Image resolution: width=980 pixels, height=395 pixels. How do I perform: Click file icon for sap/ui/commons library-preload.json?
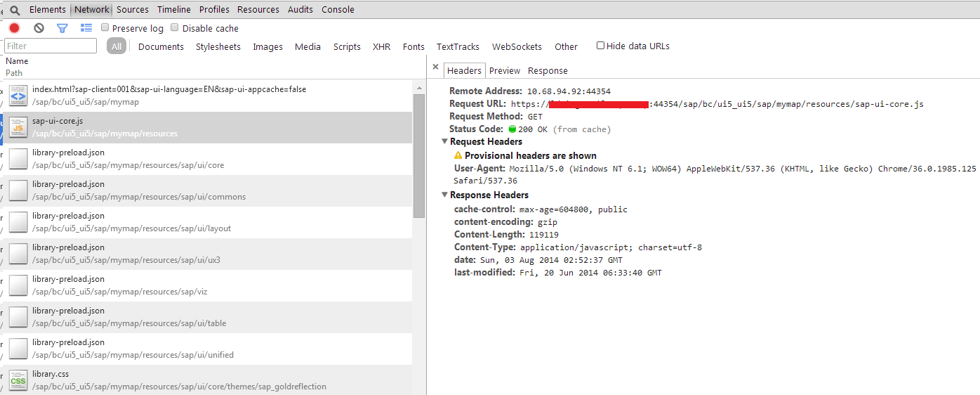point(18,190)
